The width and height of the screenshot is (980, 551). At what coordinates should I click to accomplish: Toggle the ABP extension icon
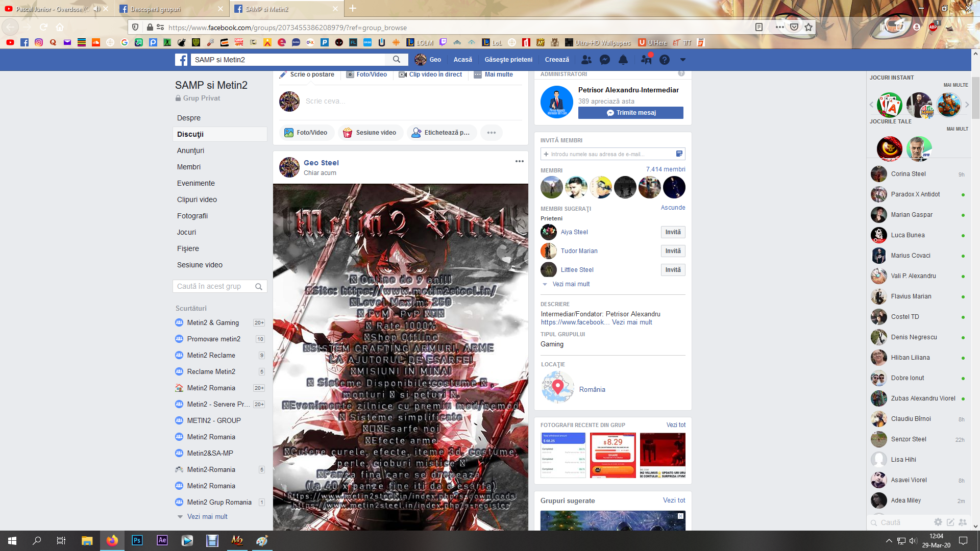click(933, 27)
